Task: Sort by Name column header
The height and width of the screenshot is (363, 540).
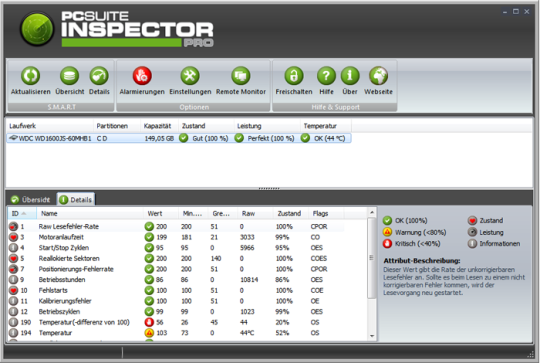Action: (x=90, y=214)
